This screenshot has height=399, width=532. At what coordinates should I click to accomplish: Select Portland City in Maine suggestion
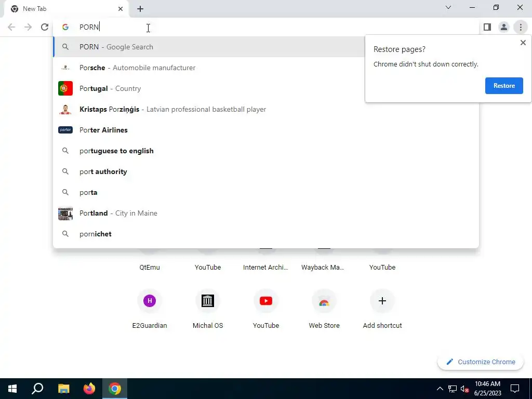point(266,213)
